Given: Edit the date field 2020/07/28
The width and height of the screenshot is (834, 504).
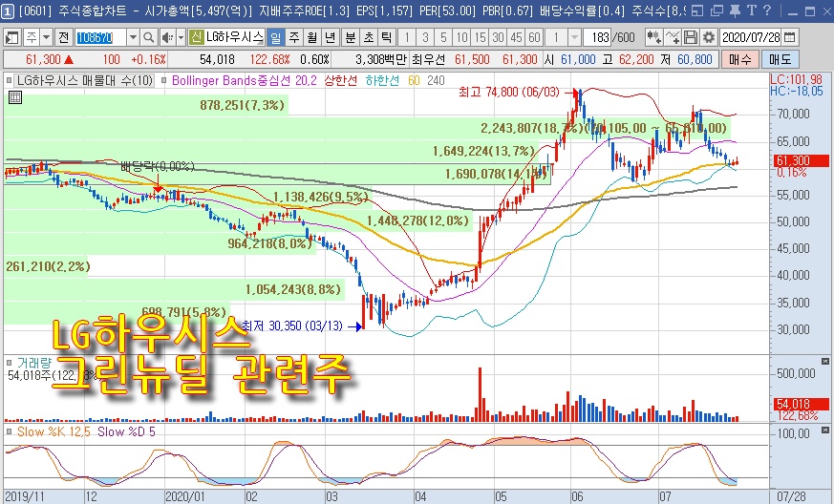Looking at the screenshot, I should point(751,38).
